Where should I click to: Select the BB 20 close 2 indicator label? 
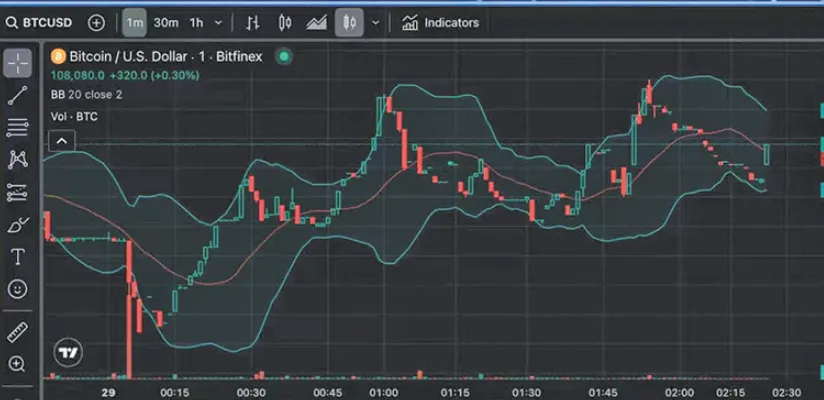click(86, 95)
